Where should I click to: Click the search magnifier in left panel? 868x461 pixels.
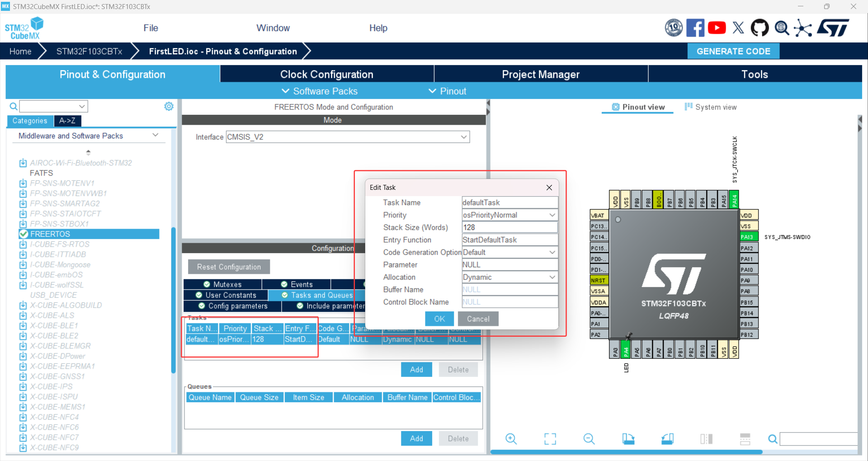(x=14, y=107)
